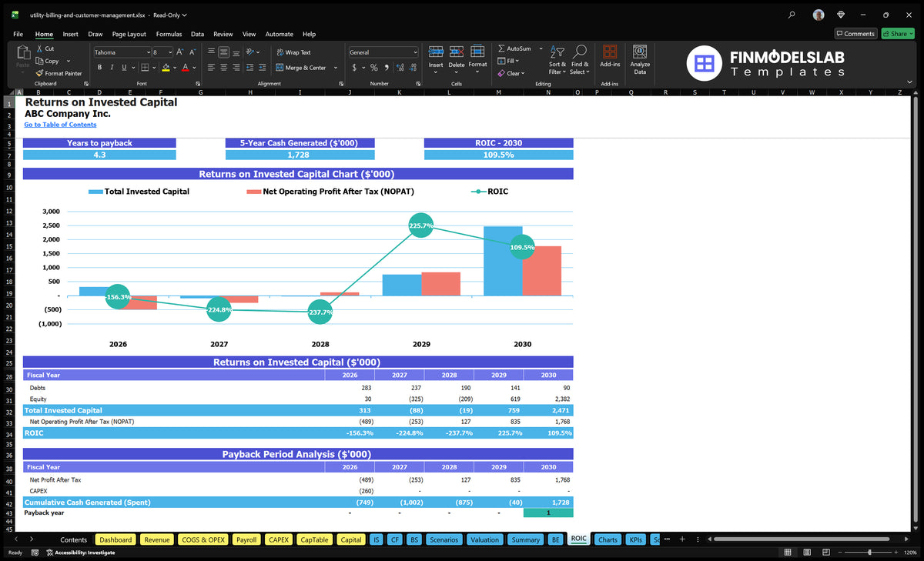The height and width of the screenshot is (561, 924).
Task: Open the font size dropdown
Action: click(x=169, y=52)
